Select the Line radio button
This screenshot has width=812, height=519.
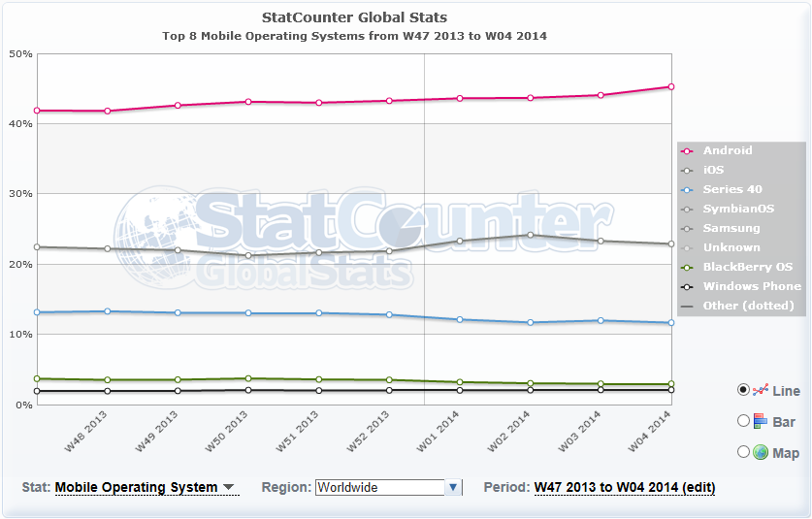tap(743, 389)
